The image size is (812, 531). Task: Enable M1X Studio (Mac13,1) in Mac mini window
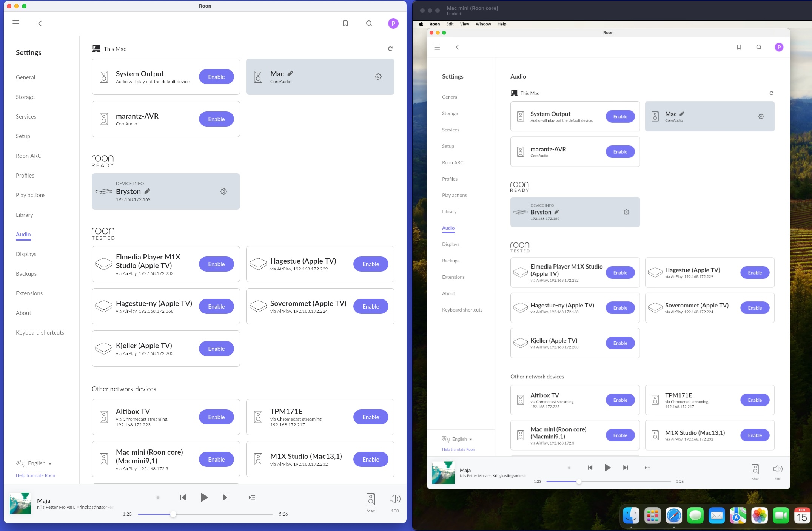point(755,435)
